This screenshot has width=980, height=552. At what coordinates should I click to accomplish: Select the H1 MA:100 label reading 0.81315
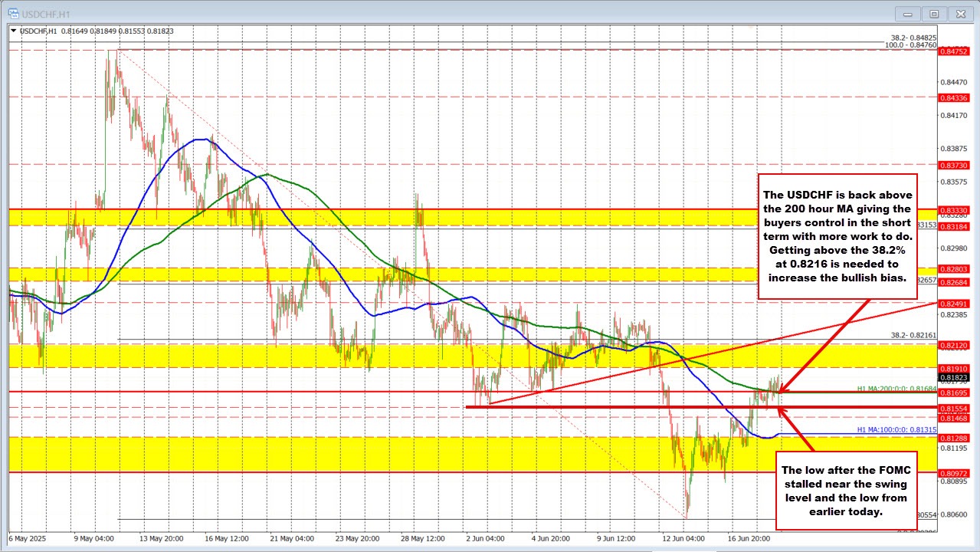(x=896, y=429)
